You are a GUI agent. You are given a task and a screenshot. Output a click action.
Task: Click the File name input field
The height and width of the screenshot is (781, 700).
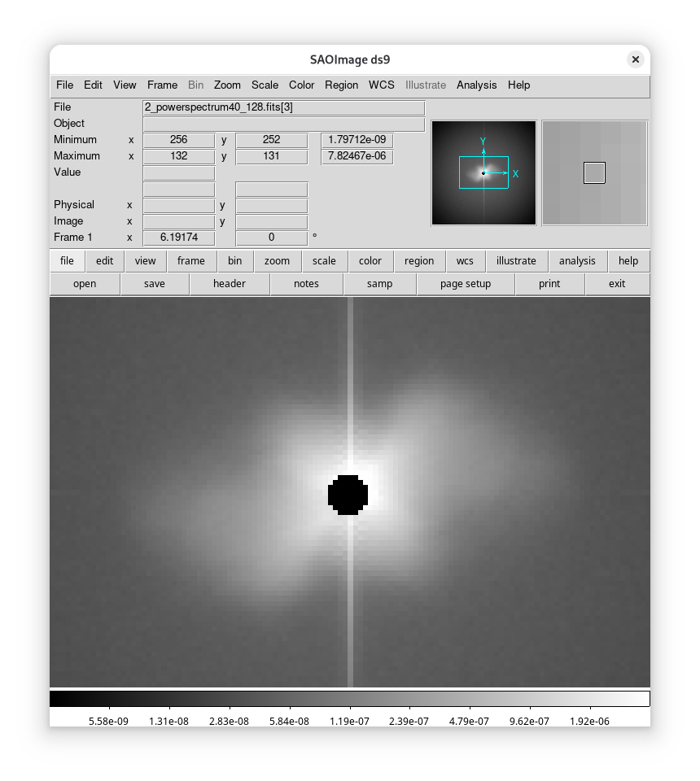coord(283,107)
